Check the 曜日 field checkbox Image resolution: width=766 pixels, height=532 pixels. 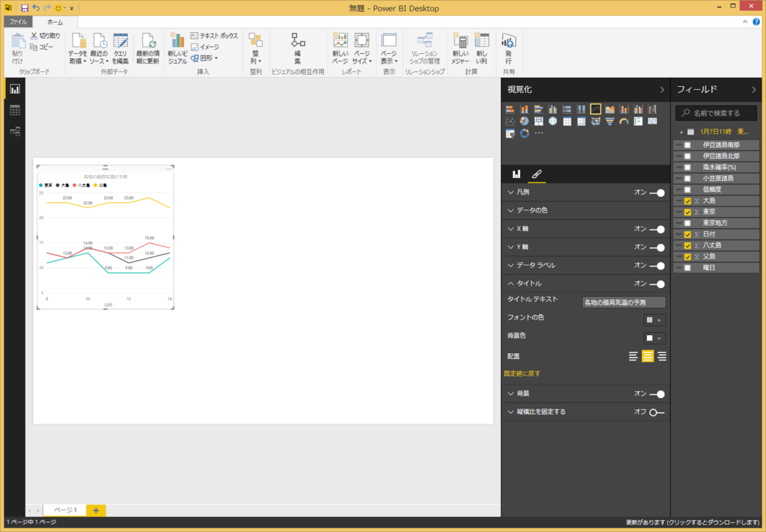(x=687, y=268)
